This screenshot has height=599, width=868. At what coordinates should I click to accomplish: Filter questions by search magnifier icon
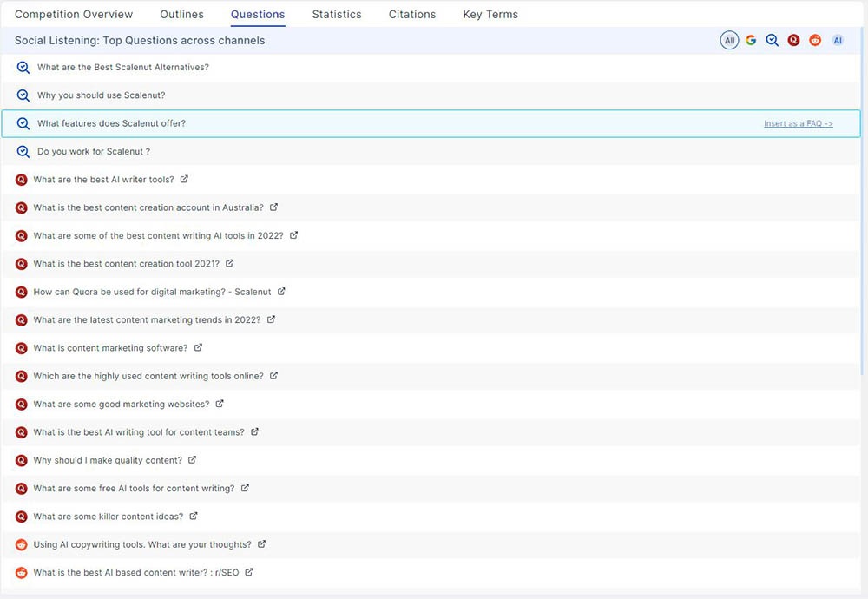pos(772,40)
